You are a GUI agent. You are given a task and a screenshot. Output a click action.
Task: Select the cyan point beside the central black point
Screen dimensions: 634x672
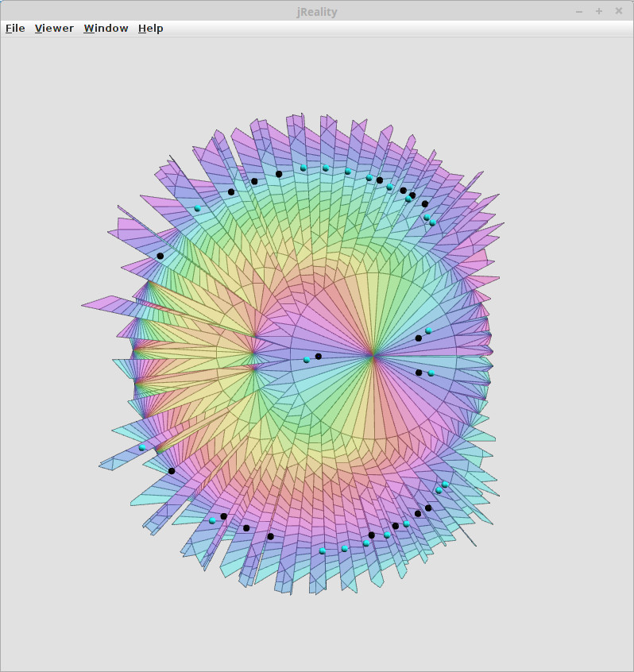307,360
